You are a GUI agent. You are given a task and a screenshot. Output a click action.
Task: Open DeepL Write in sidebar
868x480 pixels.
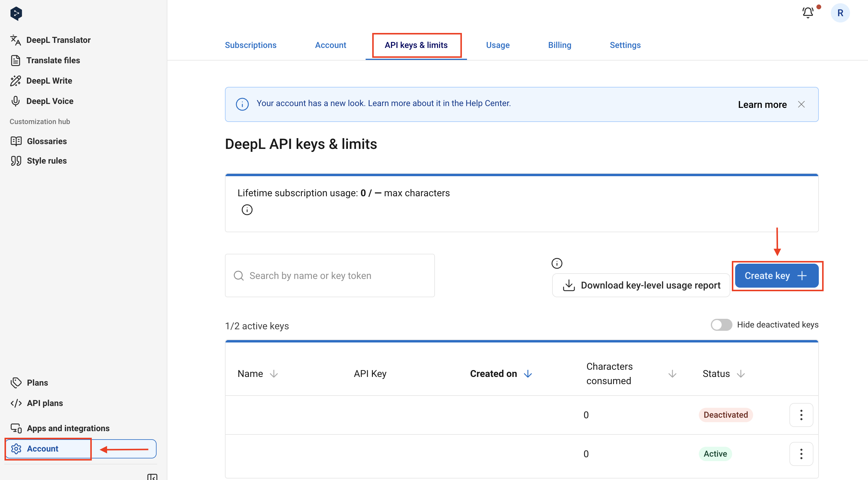tap(41, 81)
